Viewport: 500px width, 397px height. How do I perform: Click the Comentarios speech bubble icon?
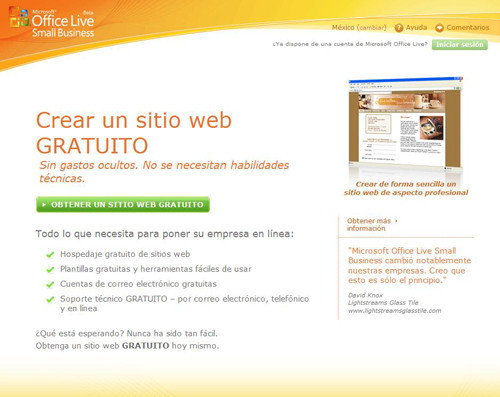pos(439,28)
